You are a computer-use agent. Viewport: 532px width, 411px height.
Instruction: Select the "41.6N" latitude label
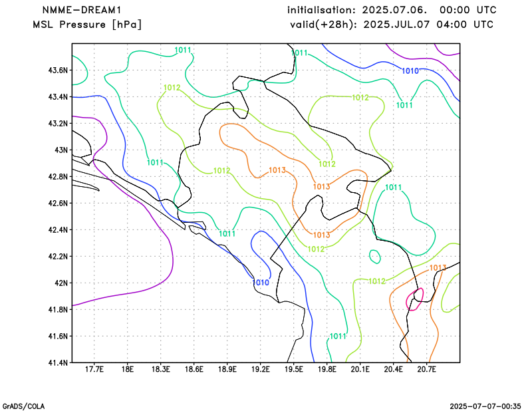58,337
